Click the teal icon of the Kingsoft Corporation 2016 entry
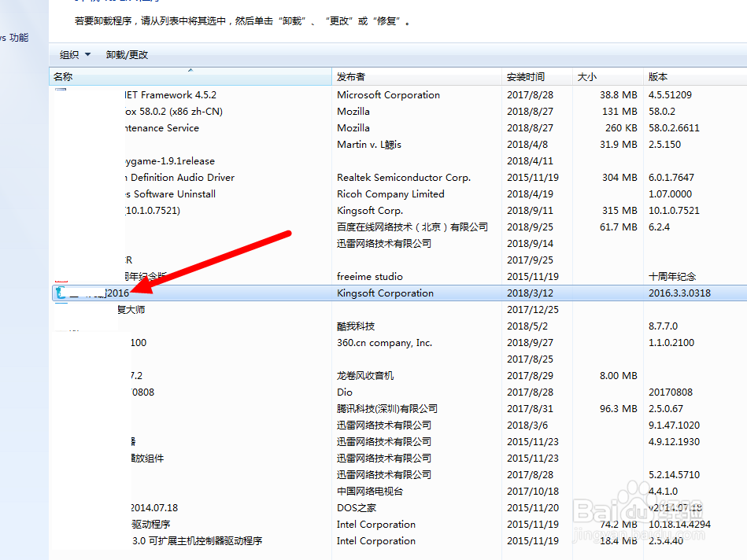 click(60, 293)
